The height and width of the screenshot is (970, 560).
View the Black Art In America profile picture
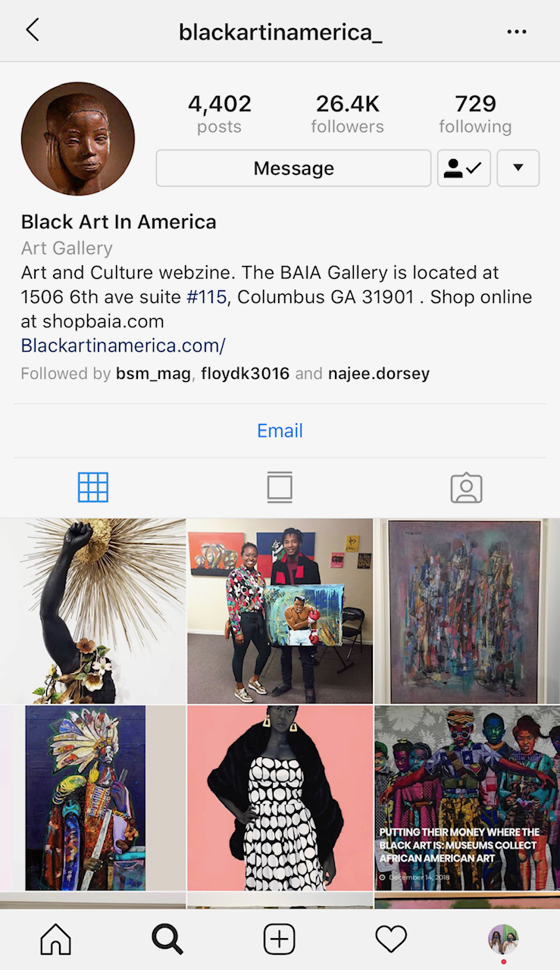pos(78,139)
